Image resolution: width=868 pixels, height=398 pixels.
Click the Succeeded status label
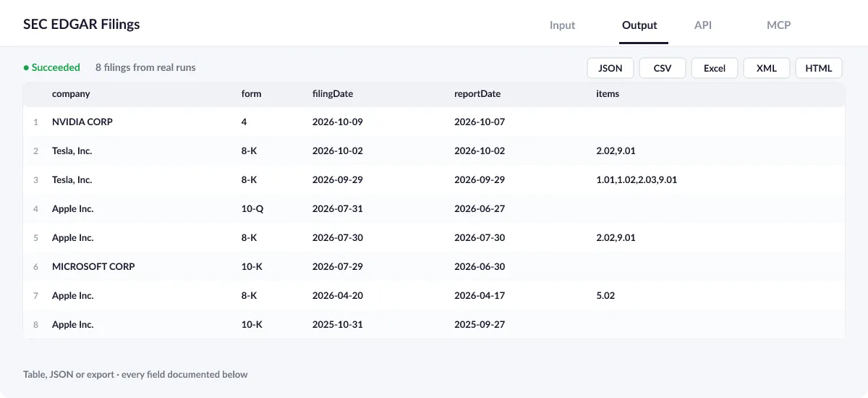point(52,67)
